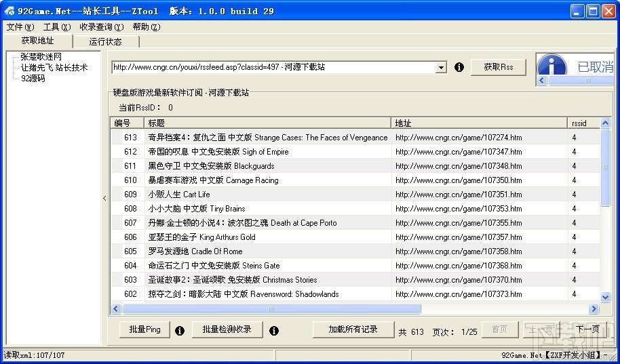The height and width of the screenshot is (364, 620).
Task: Select row 608 小小大脑 Tiny Brains
Action: [355, 209]
